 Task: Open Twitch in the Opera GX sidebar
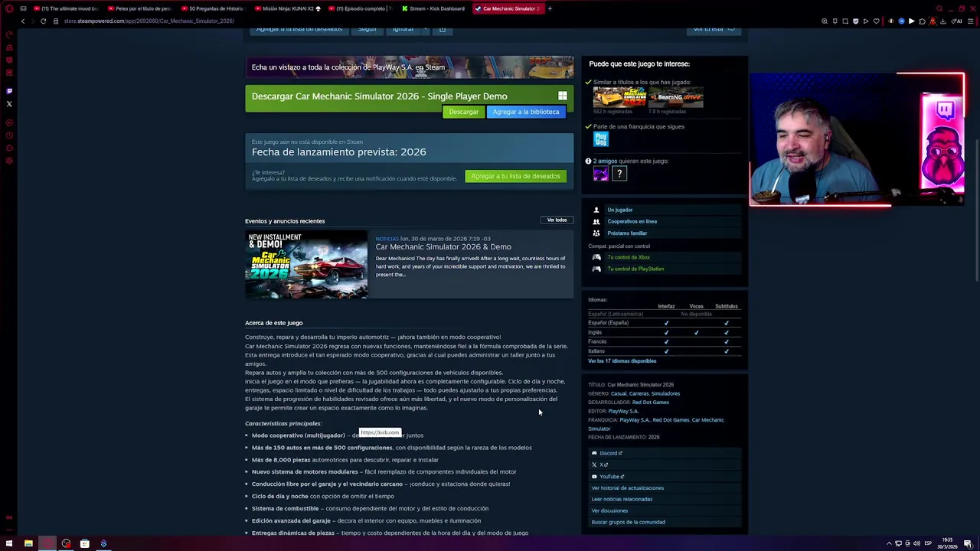(x=9, y=91)
